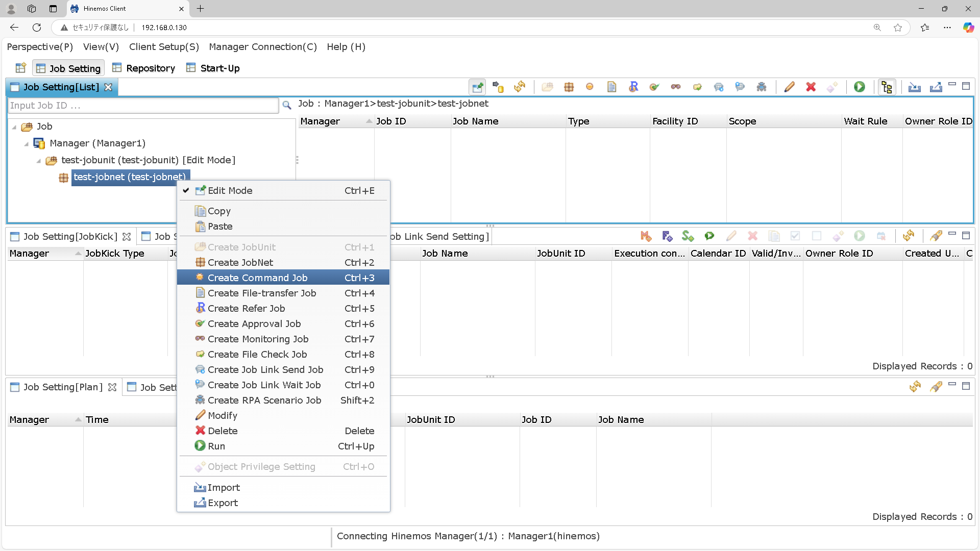Open the Manager Connection(C) menu

click(x=263, y=47)
